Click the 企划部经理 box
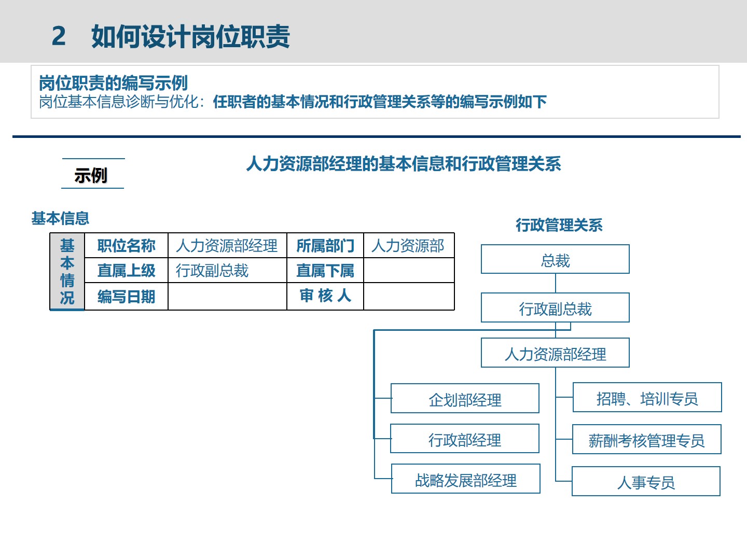This screenshot has width=747, height=560. 465,398
